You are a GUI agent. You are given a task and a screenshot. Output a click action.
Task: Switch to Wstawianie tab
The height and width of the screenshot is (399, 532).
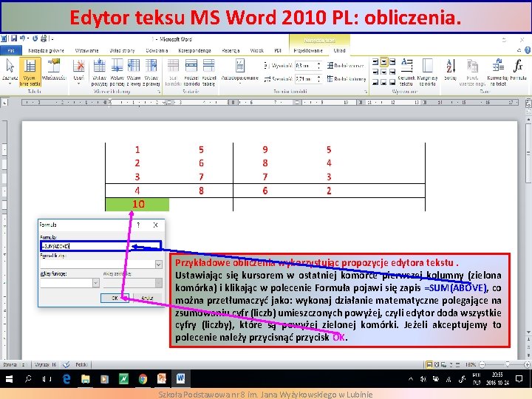(x=87, y=50)
